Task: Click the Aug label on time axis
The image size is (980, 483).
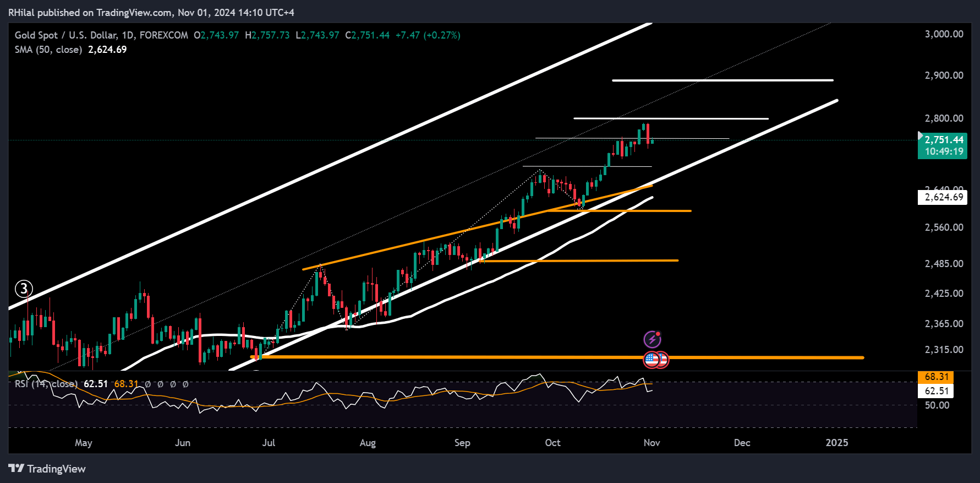Action: coord(368,443)
